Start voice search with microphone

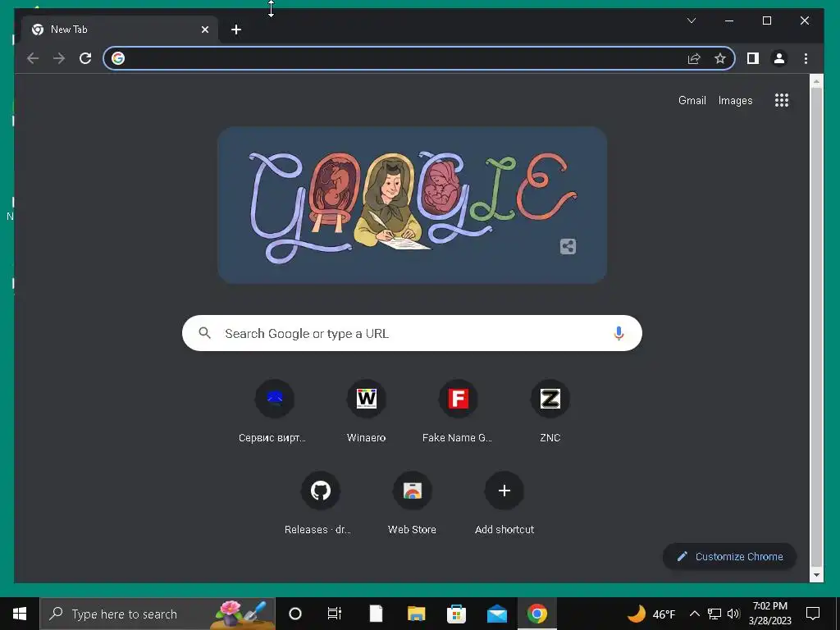[619, 333]
